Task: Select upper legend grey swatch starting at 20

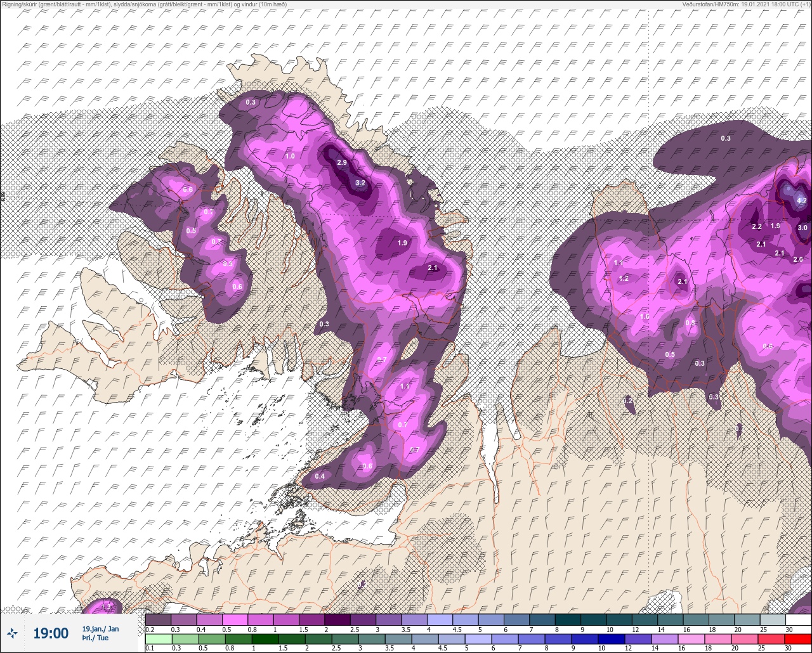Action: (x=747, y=619)
